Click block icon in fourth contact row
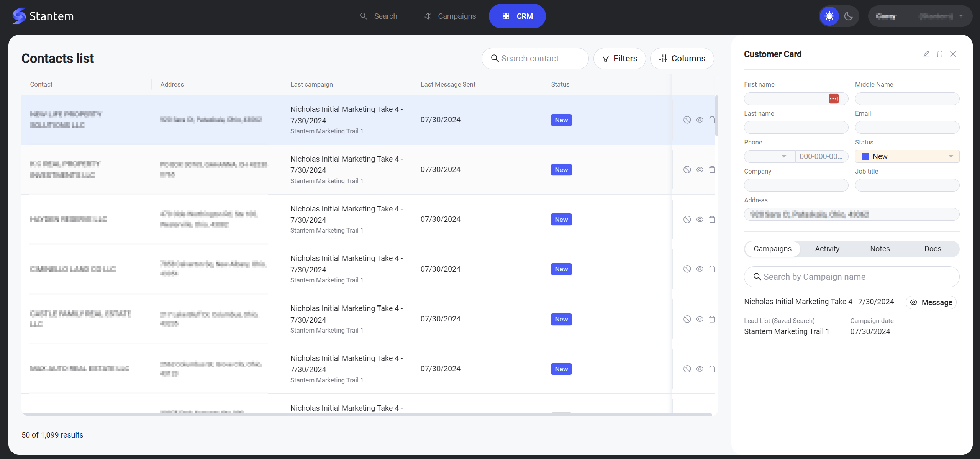This screenshot has width=980, height=459. click(687, 269)
